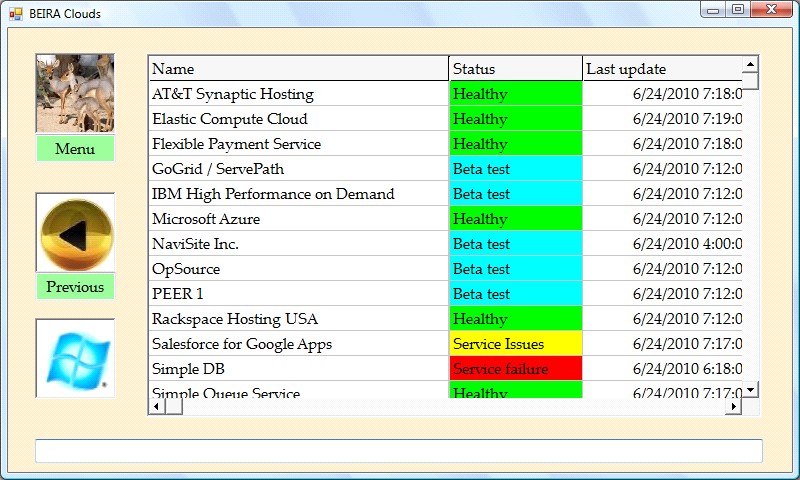Sort by the Status column header
This screenshot has width=800, height=480.
[x=515, y=69]
